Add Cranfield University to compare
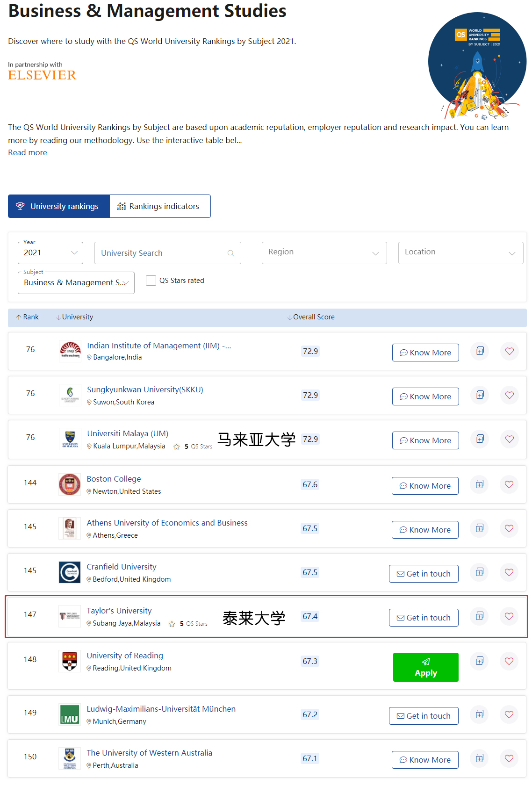 [x=480, y=572]
